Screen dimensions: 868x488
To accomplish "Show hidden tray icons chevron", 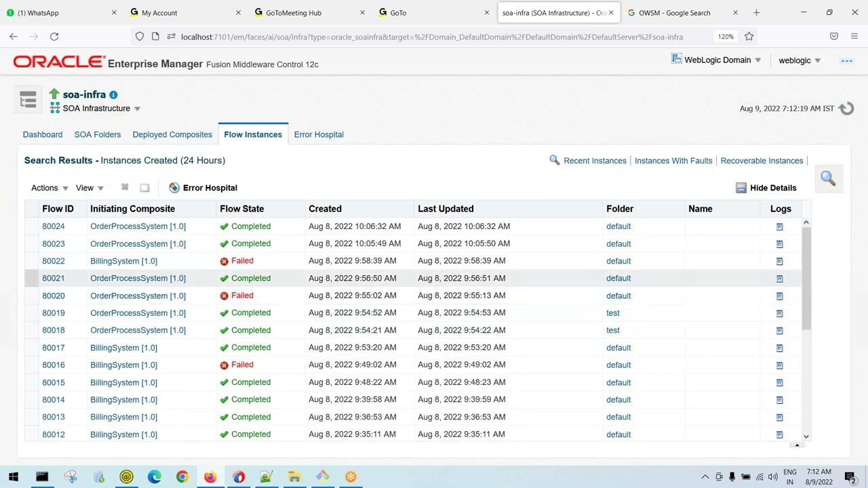I will (705, 476).
